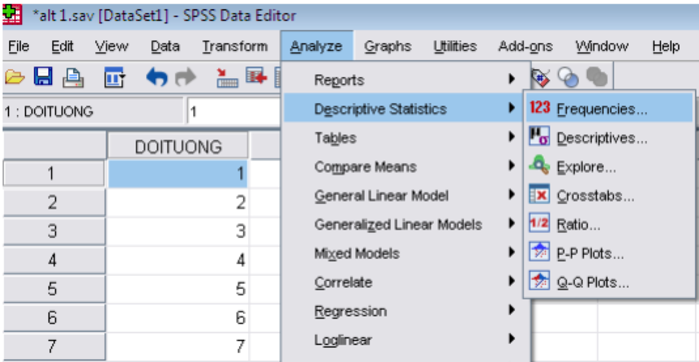699x362 pixels.
Task: Click the Ratio 1/2 icon
Action: pyautogui.click(x=539, y=223)
